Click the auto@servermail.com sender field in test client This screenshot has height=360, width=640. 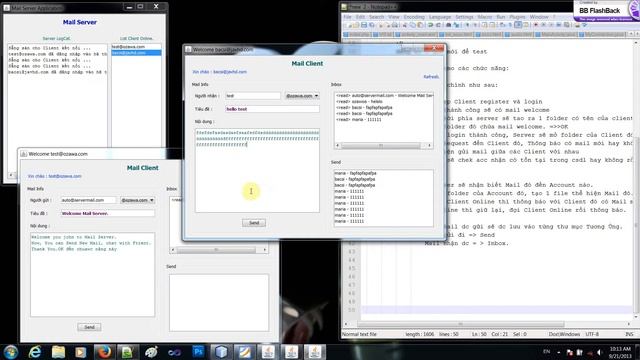[88, 200]
